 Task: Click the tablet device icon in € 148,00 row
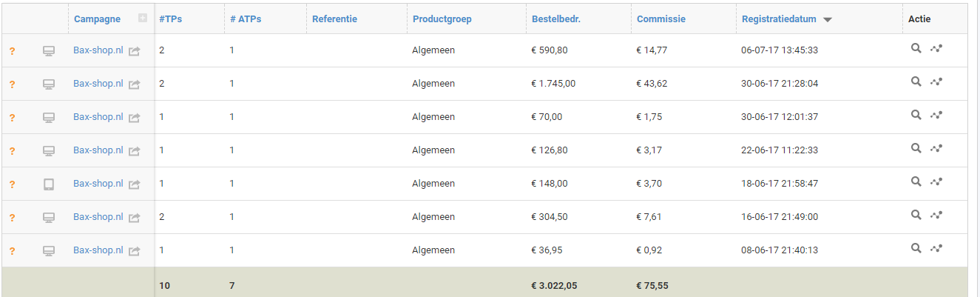pos(49,184)
